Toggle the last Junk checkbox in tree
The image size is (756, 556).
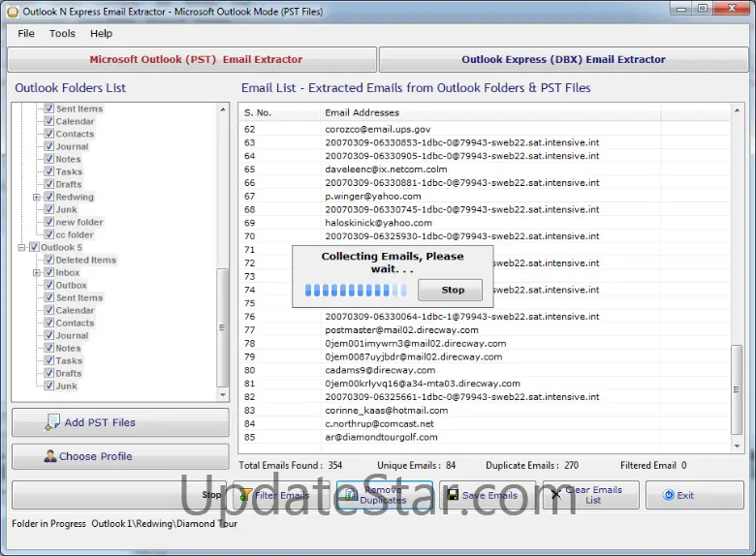point(48,386)
